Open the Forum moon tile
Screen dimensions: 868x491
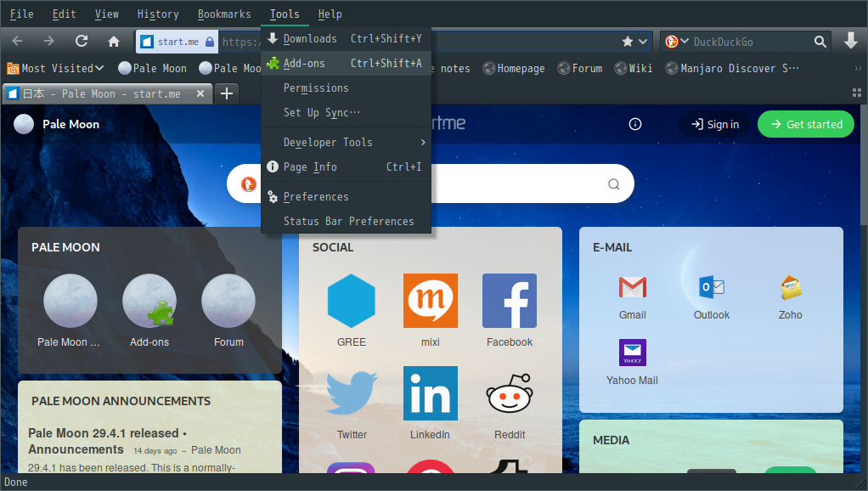click(x=228, y=301)
